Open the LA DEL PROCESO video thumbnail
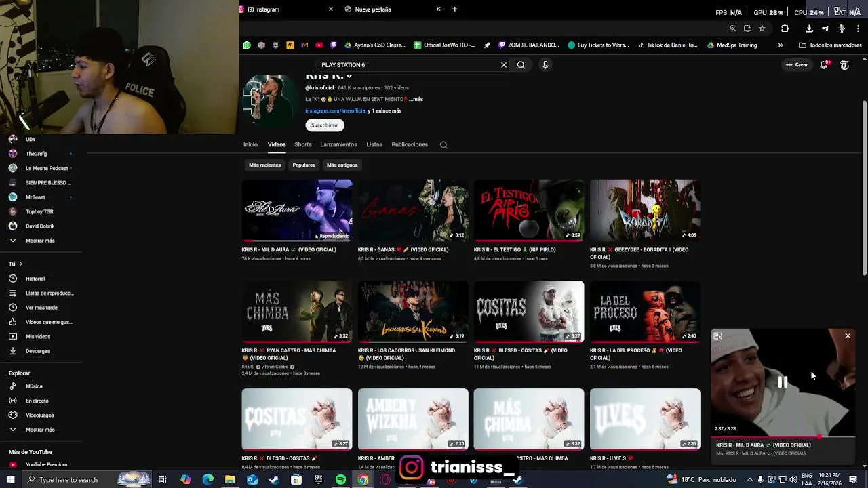This screenshot has height=488, width=868. pos(645,311)
